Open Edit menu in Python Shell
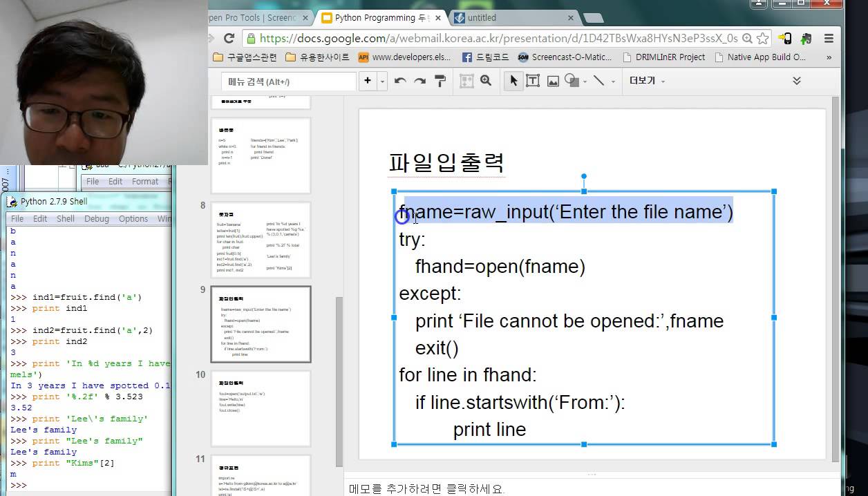868x496 pixels. [40, 218]
